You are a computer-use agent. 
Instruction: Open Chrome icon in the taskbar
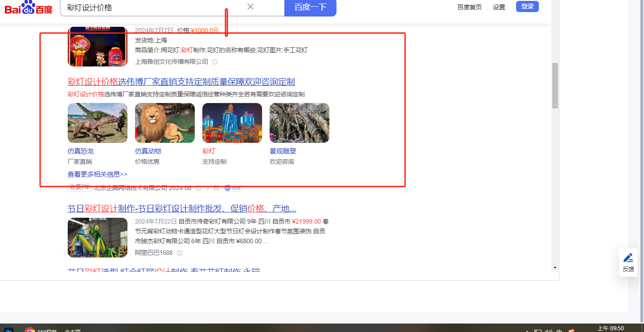[x=30, y=331]
